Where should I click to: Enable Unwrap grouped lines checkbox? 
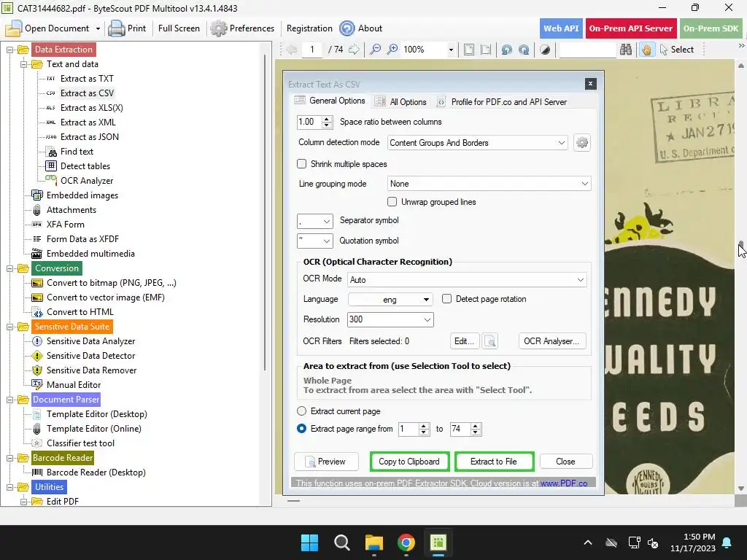pyautogui.click(x=392, y=202)
